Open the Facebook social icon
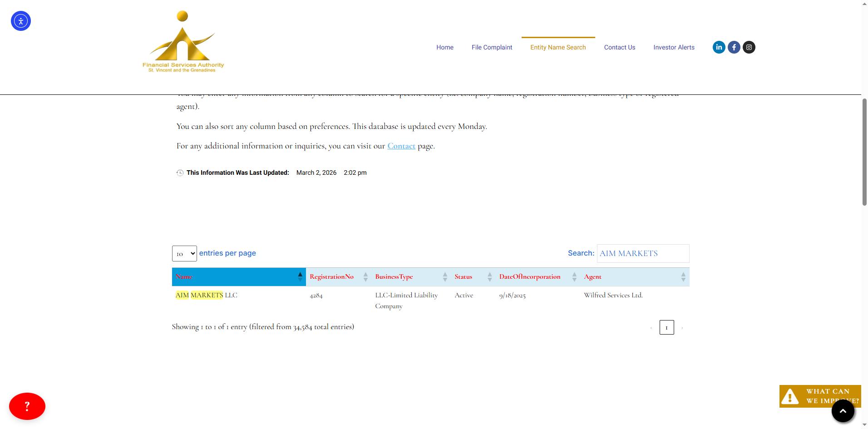 (734, 47)
